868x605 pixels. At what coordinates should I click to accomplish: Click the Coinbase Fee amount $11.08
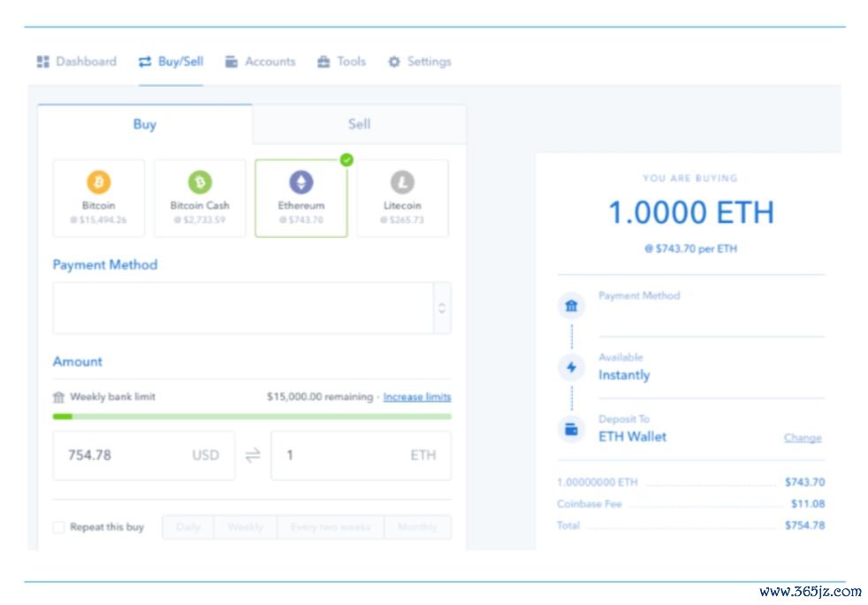point(808,503)
